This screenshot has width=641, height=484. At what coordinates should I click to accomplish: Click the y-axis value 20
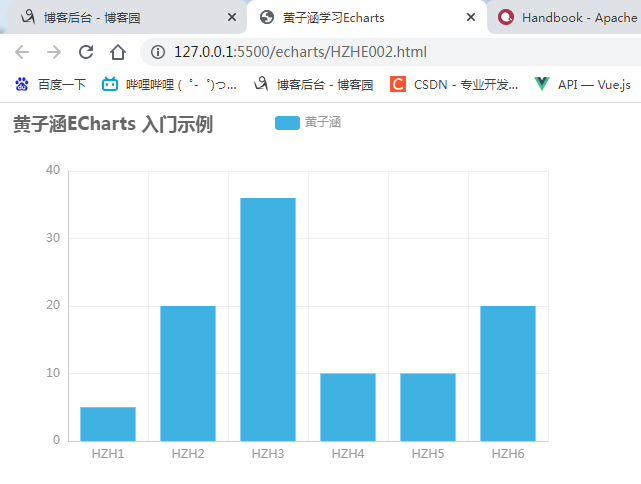[53, 305]
